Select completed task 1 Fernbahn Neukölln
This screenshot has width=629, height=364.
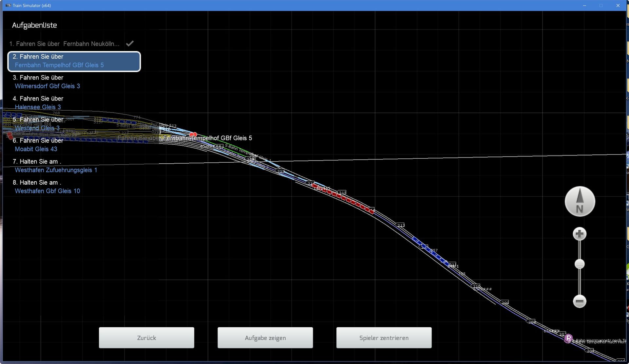(x=64, y=44)
